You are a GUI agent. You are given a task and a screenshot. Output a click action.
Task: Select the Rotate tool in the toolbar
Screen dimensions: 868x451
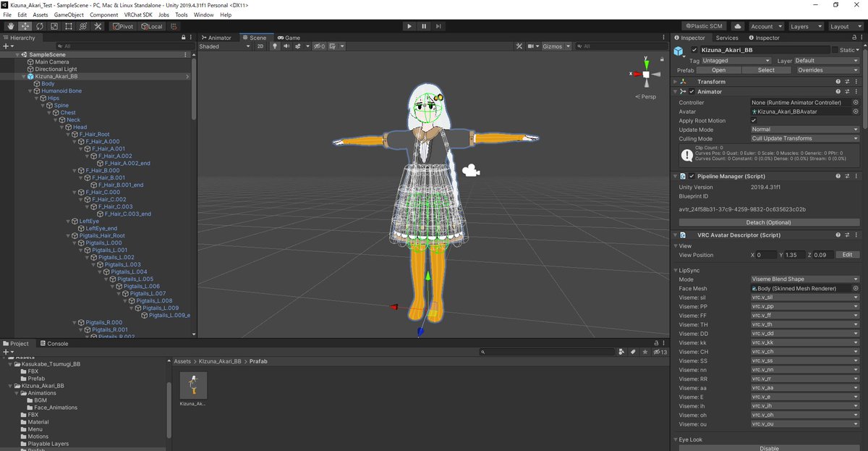pyautogui.click(x=39, y=26)
